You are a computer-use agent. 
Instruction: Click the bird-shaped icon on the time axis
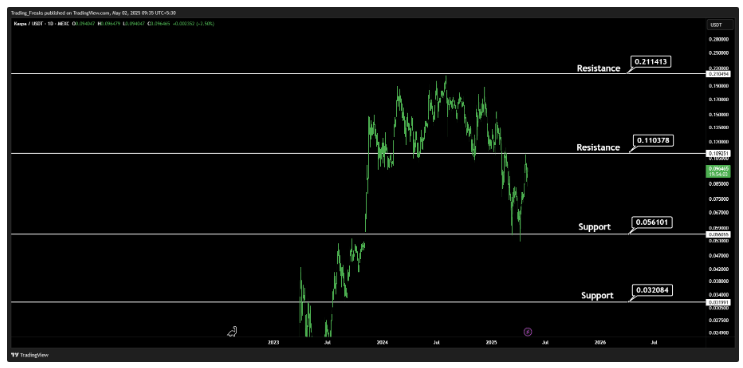tap(232, 332)
